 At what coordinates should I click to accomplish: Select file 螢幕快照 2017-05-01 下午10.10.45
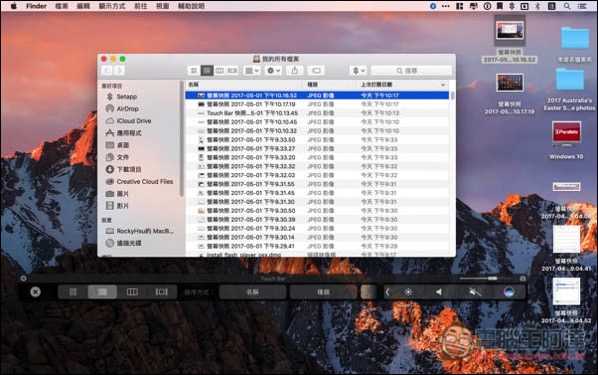317,122
